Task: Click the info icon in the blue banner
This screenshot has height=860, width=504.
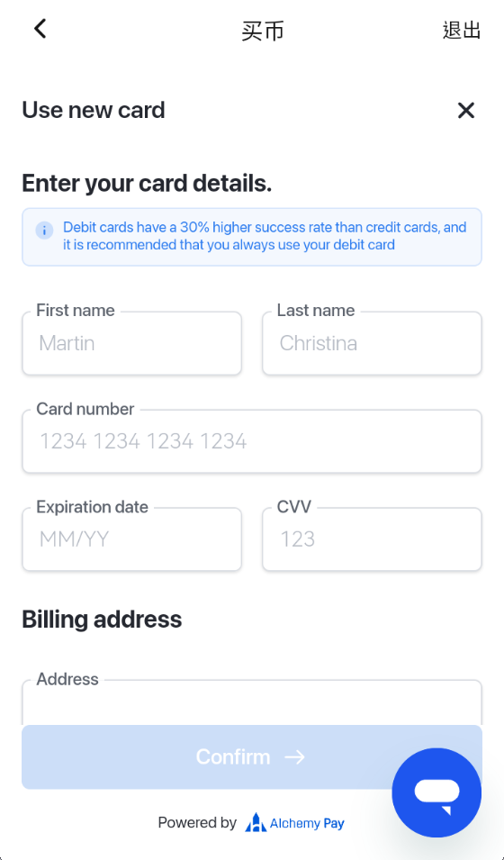Action: click(44, 230)
